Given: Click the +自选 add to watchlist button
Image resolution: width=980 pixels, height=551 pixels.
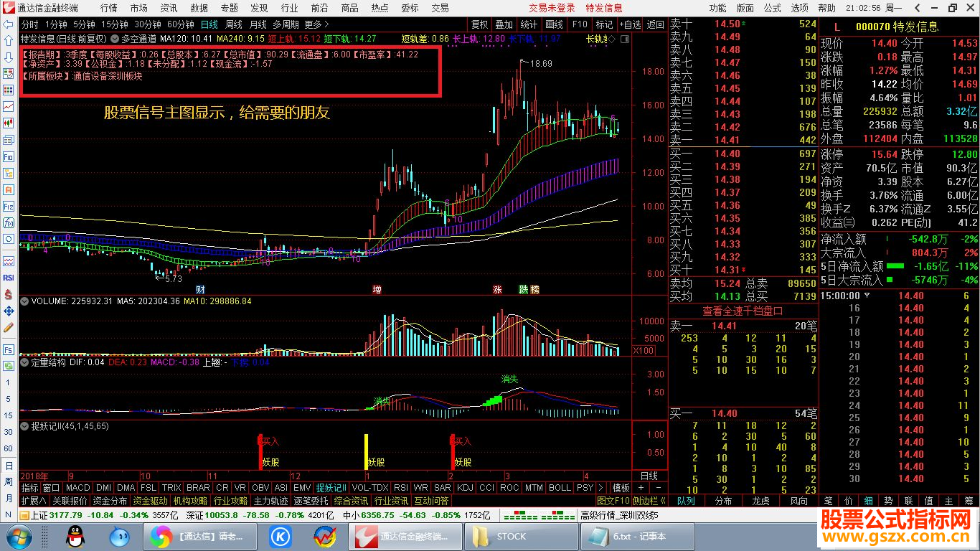Looking at the screenshot, I should [630, 24].
